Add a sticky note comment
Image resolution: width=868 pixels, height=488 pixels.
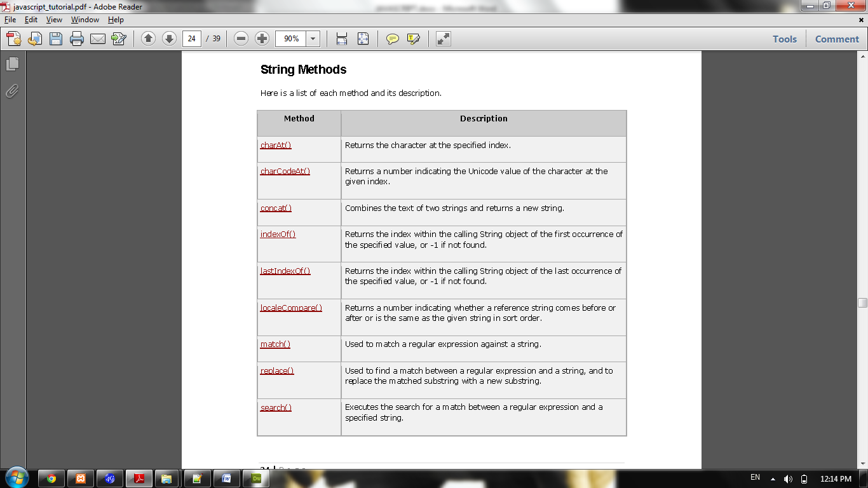click(393, 39)
